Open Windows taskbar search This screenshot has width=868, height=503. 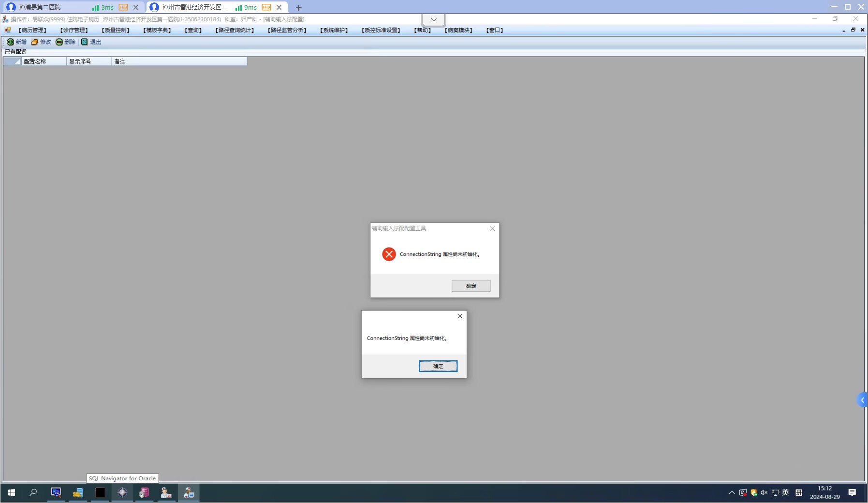[x=33, y=492]
